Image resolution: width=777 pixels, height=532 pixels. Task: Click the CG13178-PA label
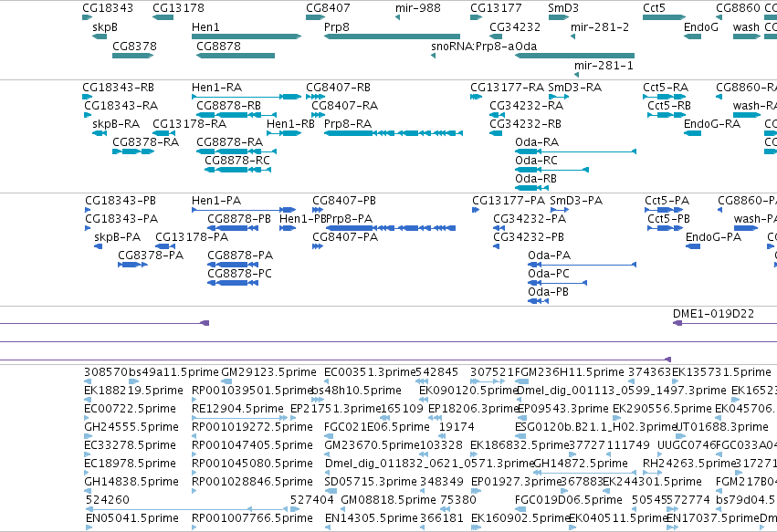(192, 237)
